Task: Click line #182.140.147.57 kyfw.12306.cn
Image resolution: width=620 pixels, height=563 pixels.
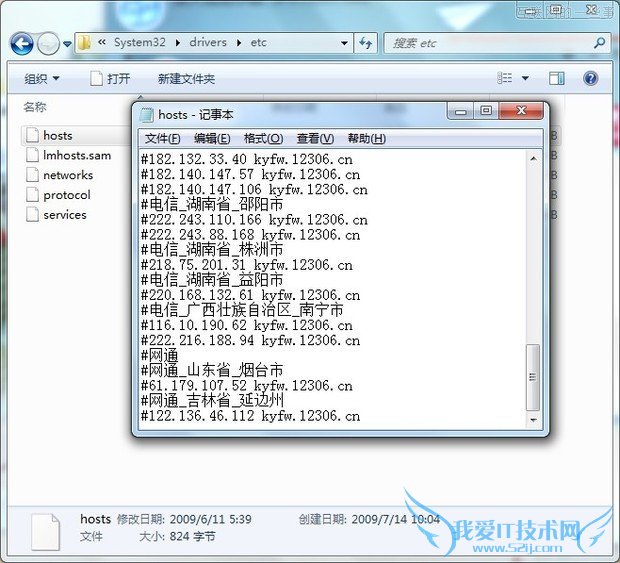Action: point(251,174)
